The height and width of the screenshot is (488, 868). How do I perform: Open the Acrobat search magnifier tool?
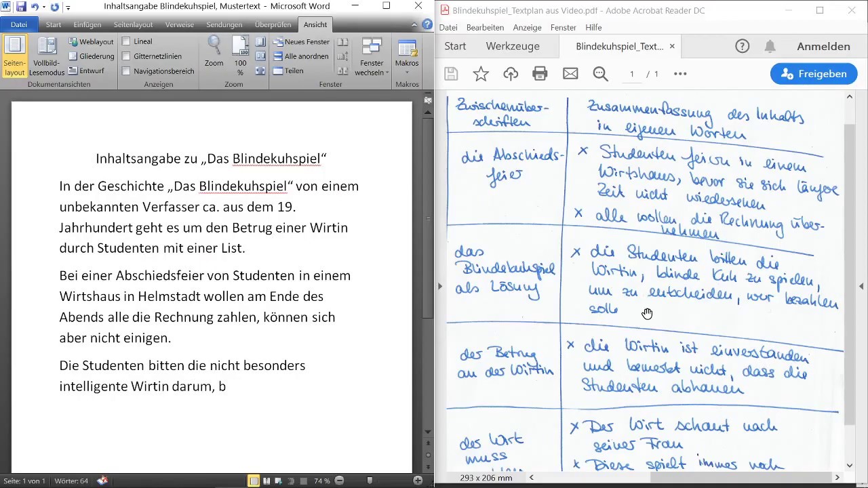click(600, 74)
